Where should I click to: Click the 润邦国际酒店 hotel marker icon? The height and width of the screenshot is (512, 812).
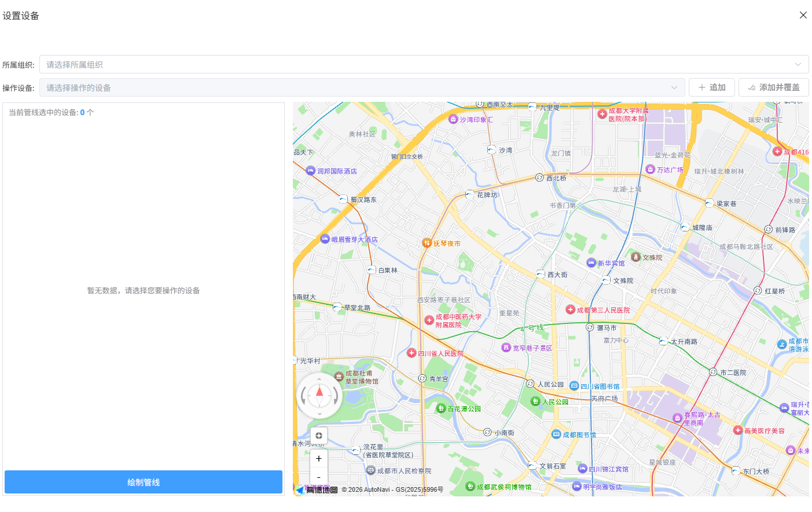pyautogui.click(x=311, y=171)
